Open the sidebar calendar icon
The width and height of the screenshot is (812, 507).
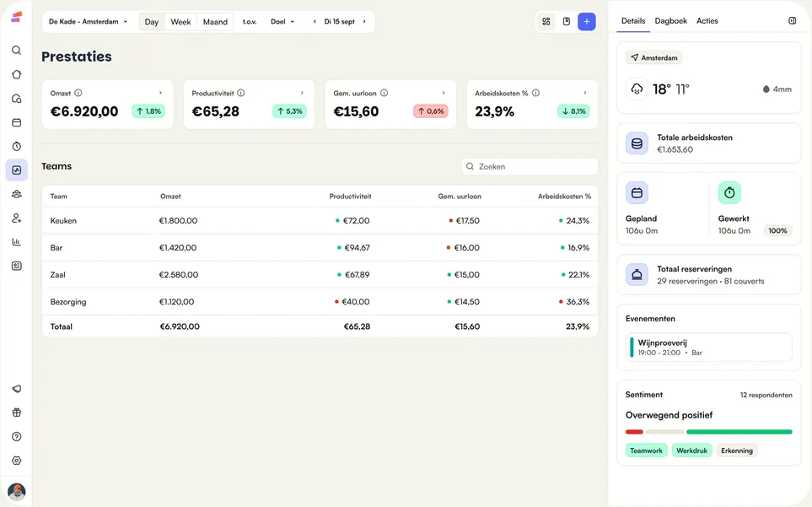click(17, 122)
